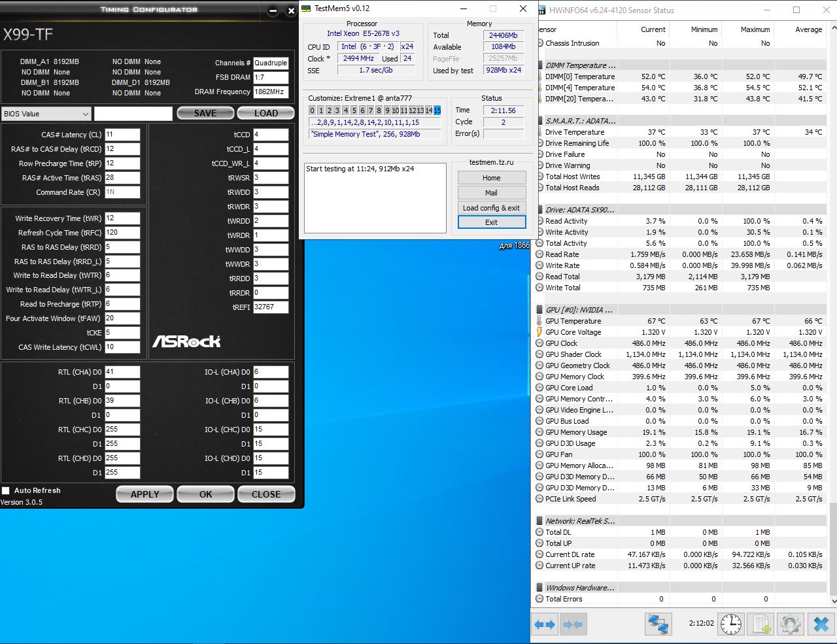The width and height of the screenshot is (837, 644).
Task: Open Home in TestMem5
Action: pos(492,178)
